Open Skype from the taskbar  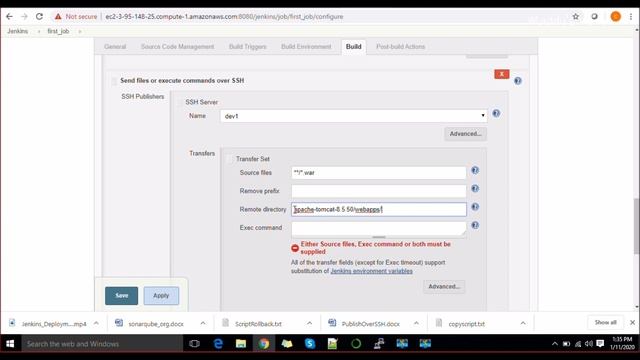(x=310, y=344)
